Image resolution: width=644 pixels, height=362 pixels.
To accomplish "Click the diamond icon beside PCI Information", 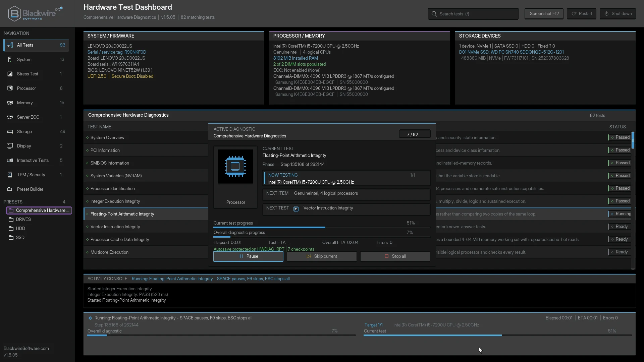I will pos(88,150).
